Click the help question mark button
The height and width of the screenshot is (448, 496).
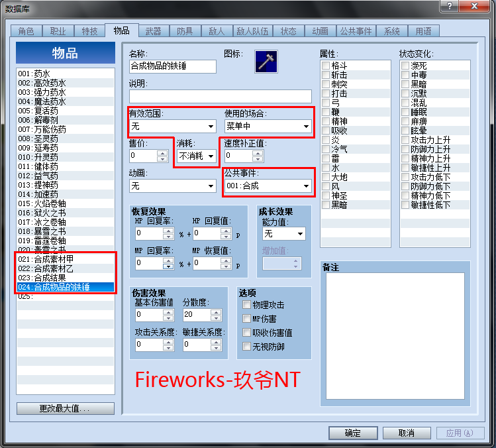450,6
